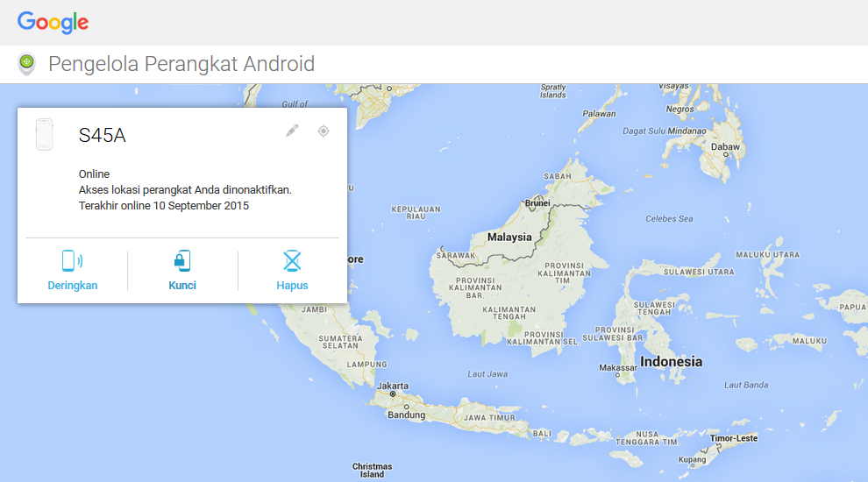Click the Indonesia country label
The height and width of the screenshot is (482, 868).
(x=671, y=361)
